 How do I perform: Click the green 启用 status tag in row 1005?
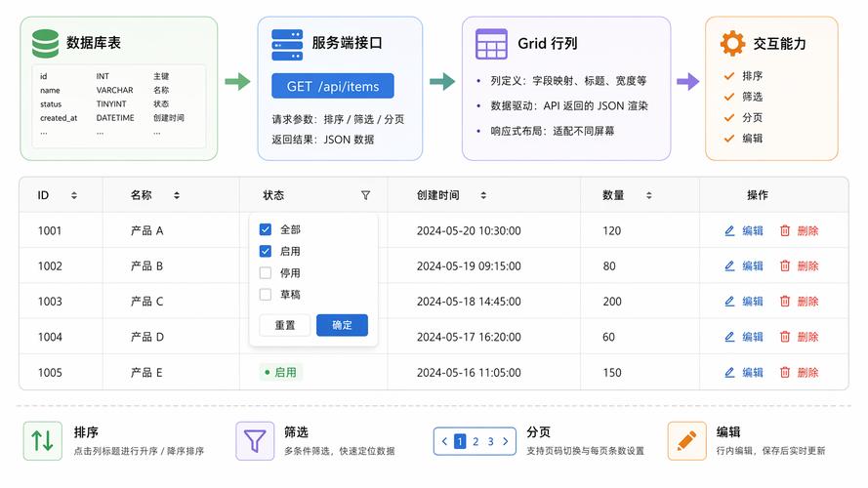[x=281, y=373]
